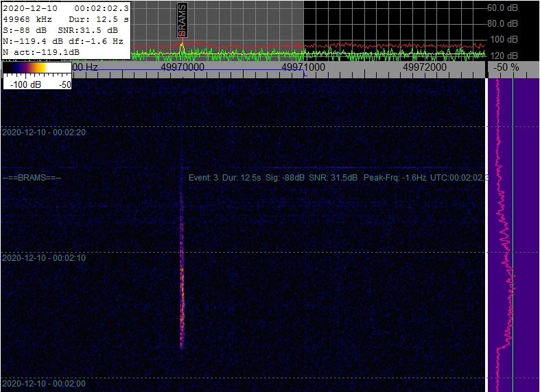
Task: Click the pink amplitude trace in right panel
Action: click(x=504, y=235)
